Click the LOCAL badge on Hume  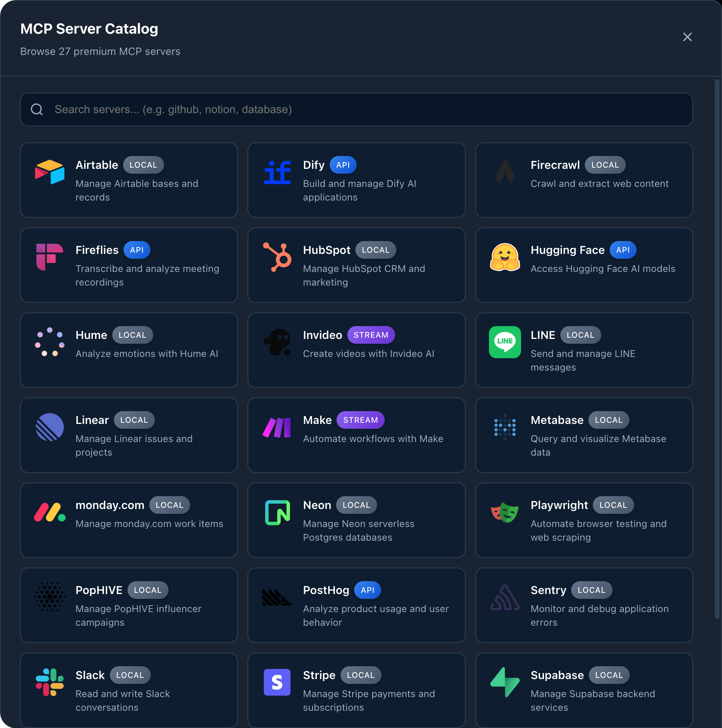point(132,335)
